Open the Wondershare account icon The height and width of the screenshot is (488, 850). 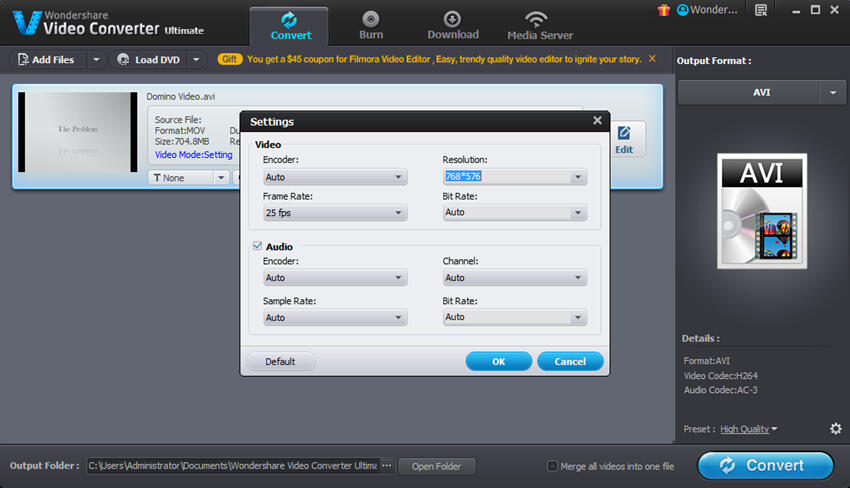pos(683,10)
